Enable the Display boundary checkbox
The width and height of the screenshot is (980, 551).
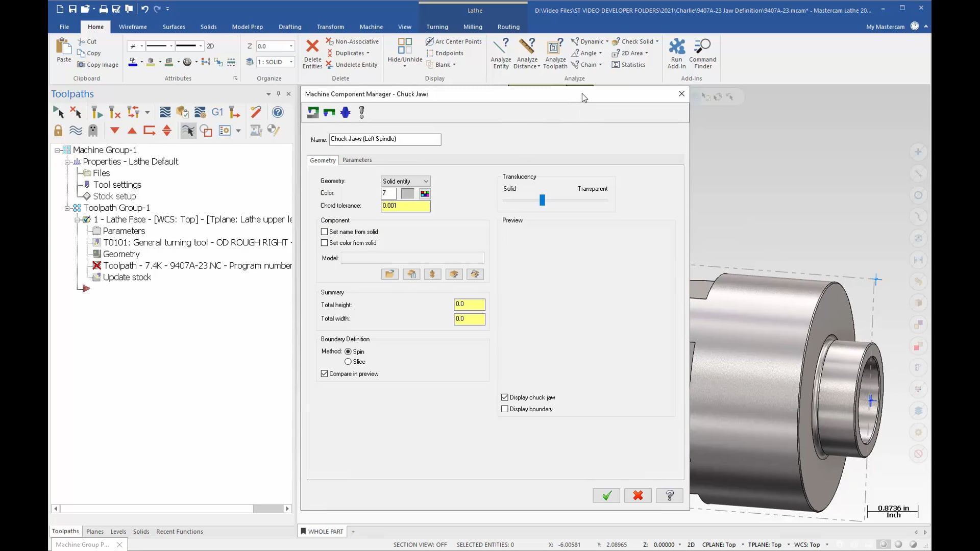point(505,409)
